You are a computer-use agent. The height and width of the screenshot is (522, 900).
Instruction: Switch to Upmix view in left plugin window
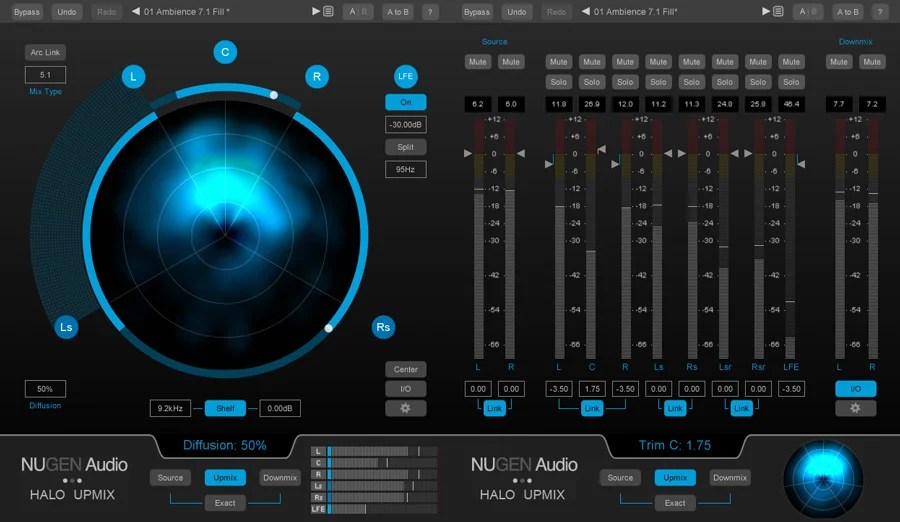pyautogui.click(x=225, y=478)
